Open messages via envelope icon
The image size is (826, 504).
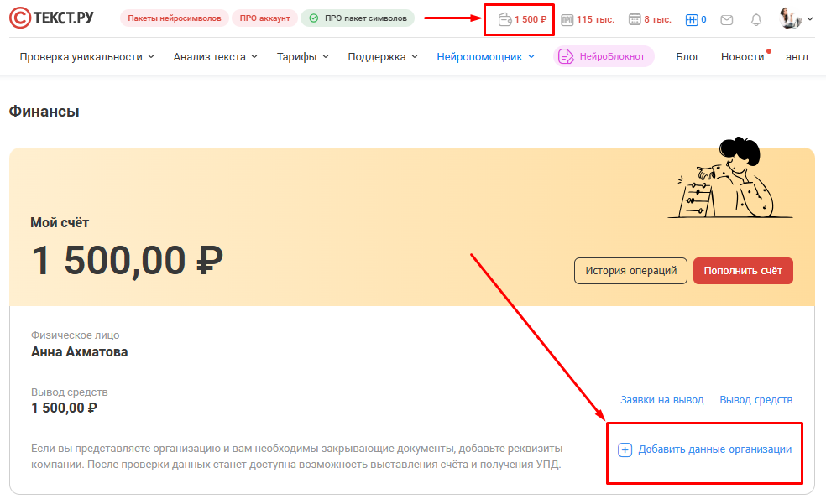(727, 19)
